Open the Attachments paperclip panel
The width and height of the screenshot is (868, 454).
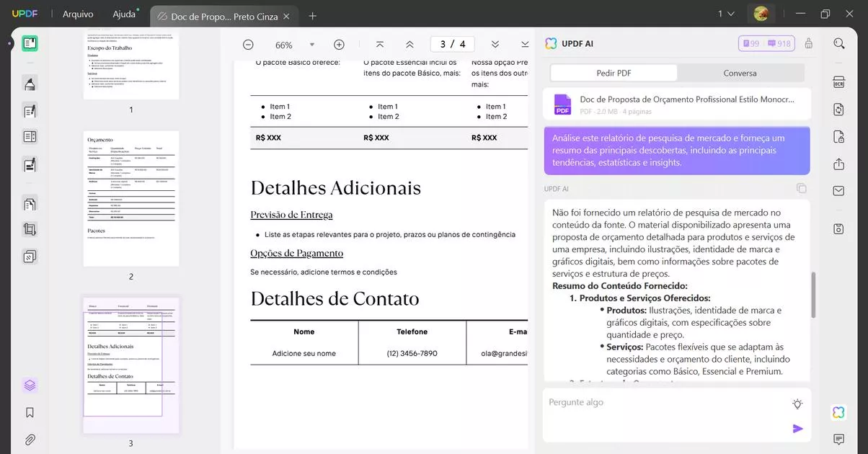click(x=30, y=439)
